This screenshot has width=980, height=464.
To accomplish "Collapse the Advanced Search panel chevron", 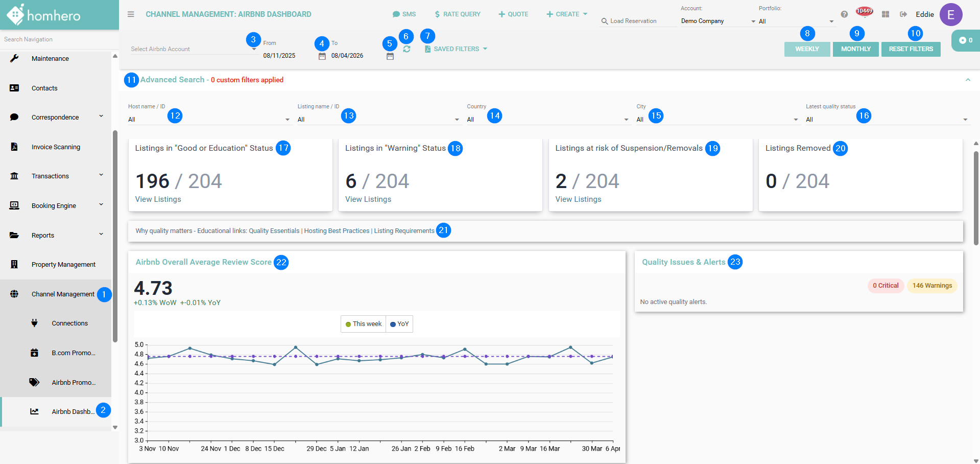I will [968, 80].
